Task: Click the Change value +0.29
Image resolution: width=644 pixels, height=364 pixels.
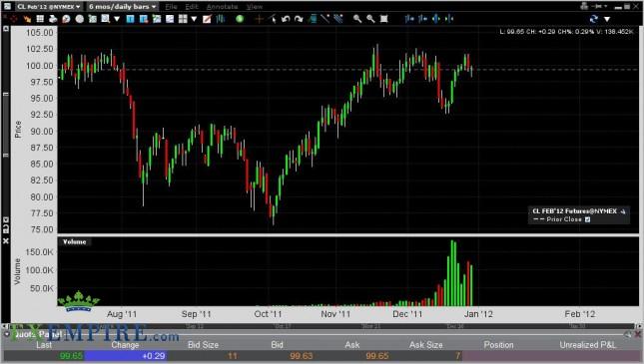Action: click(x=154, y=355)
